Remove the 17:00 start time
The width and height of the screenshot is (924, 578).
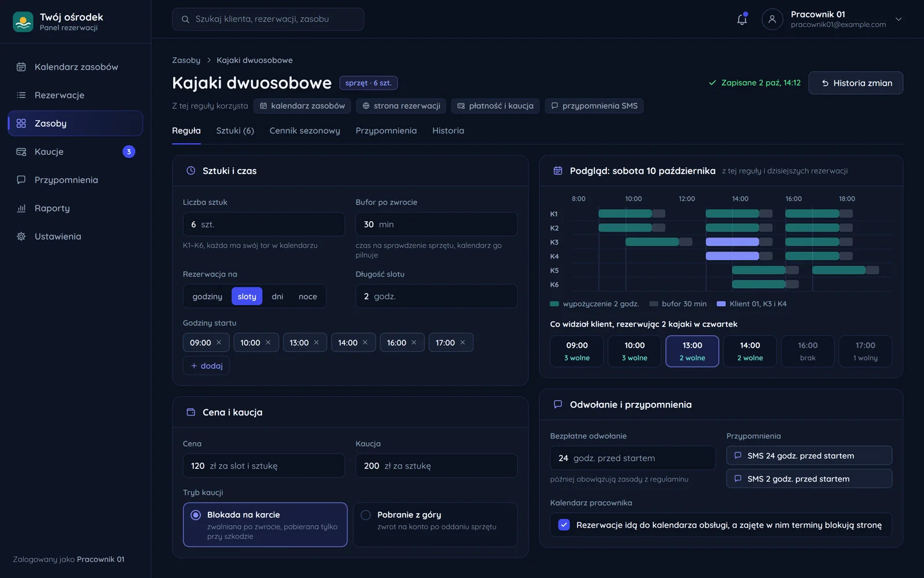463,343
